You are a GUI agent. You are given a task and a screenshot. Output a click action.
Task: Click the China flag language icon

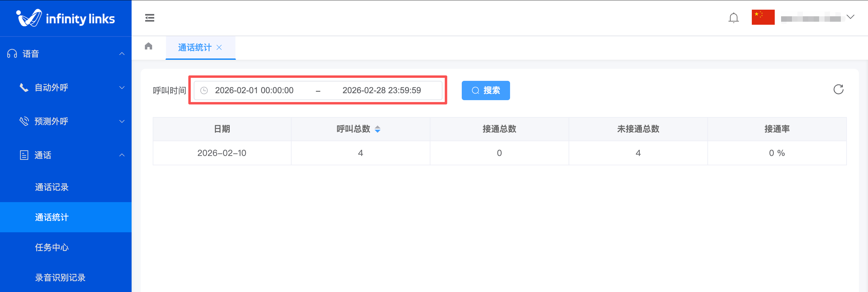coord(763,17)
